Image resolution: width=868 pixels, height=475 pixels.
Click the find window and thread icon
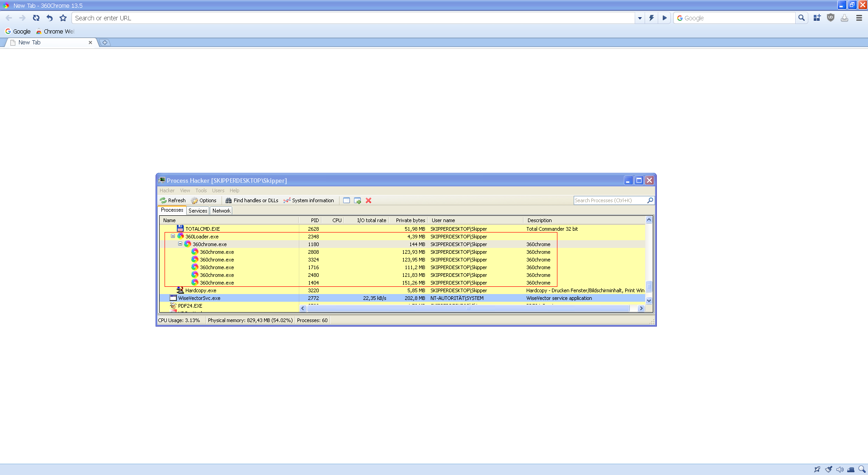(358, 200)
